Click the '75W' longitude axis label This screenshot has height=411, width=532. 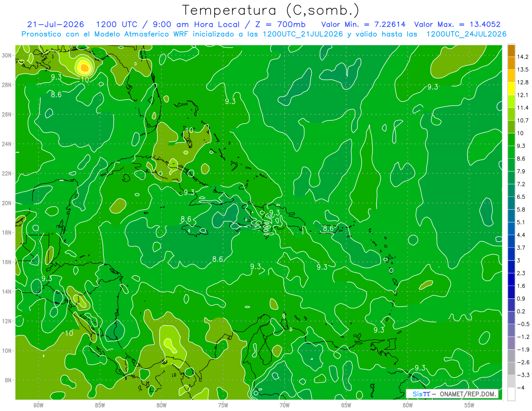click(x=223, y=405)
